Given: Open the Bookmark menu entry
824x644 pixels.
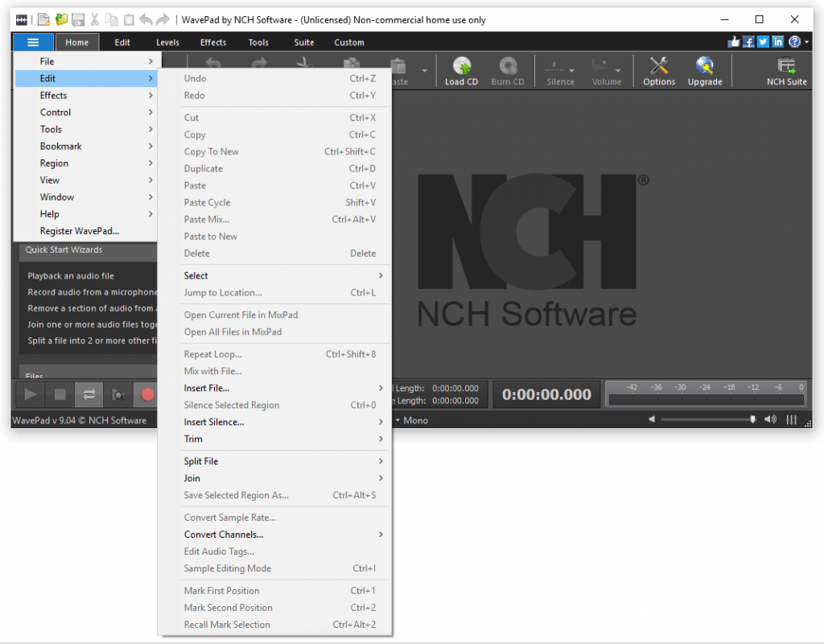Looking at the screenshot, I should (x=85, y=147).
